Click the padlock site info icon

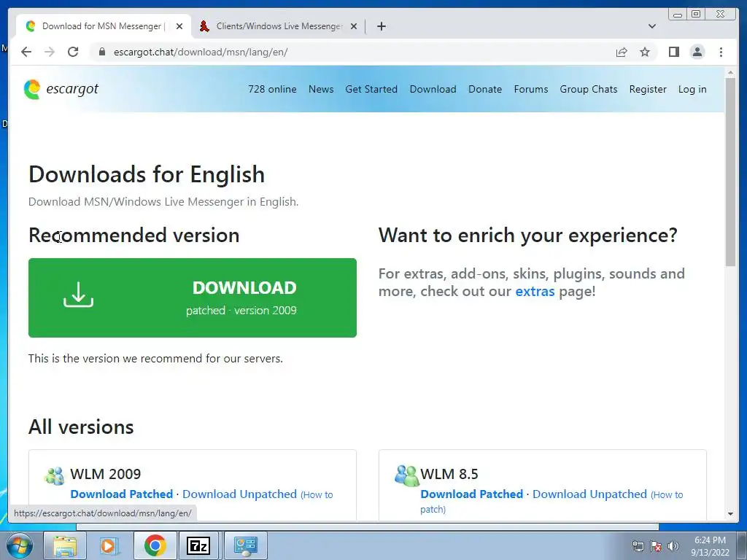tap(101, 52)
